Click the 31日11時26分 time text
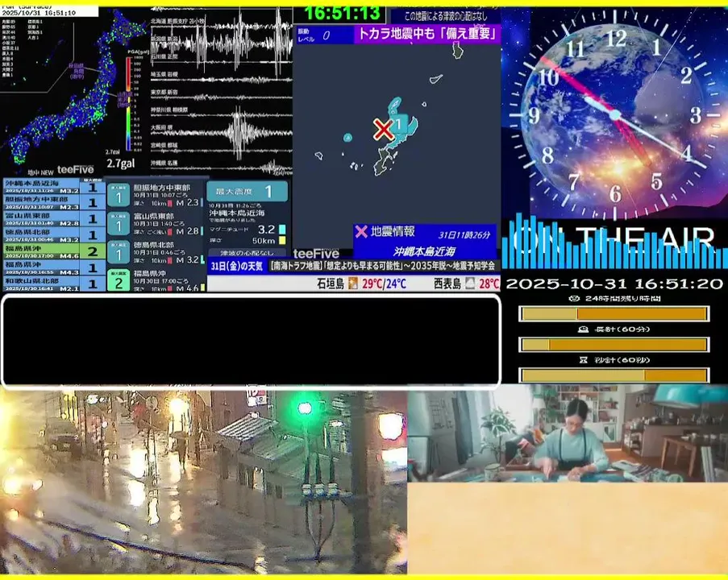The width and height of the screenshot is (728, 580). click(x=464, y=234)
